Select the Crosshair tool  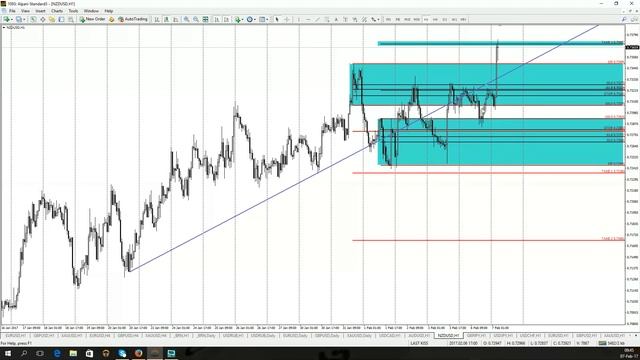tap(287, 19)
